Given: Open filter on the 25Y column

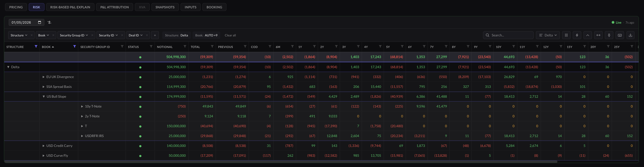Looking at the screenshot, I should (632, 46).
